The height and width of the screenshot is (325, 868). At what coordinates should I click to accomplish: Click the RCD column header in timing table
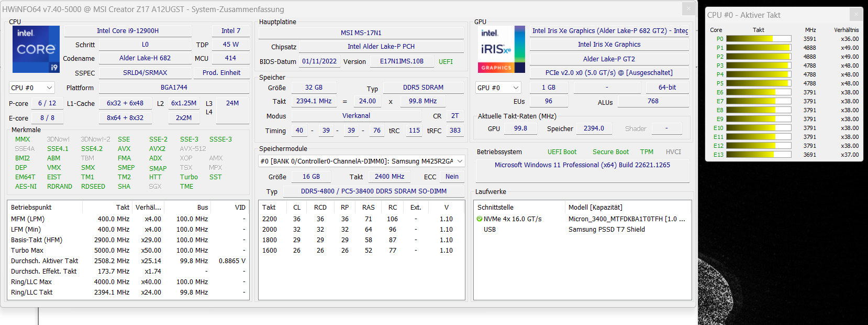[x=320, y=208]
